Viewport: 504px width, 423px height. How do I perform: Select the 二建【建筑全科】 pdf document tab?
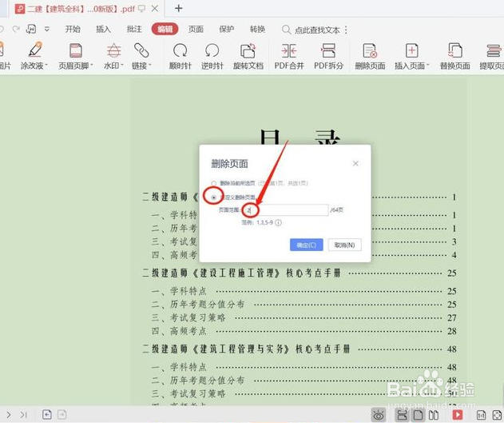(81, 9)
